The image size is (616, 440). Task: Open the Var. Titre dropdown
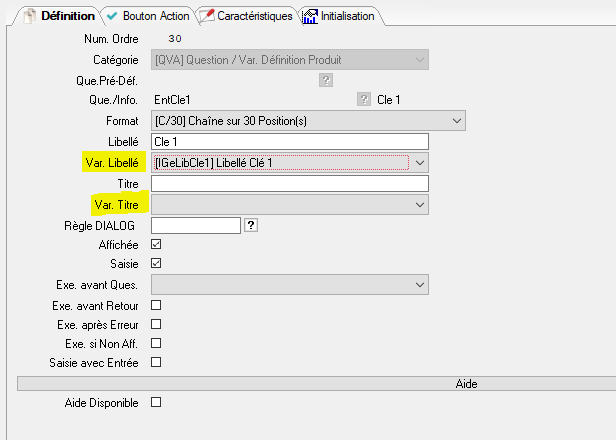[420, 204]
